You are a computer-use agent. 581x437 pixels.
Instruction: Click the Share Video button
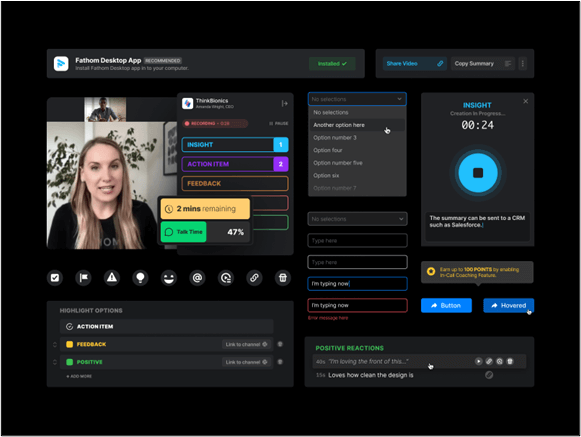click(x=414, y=64)
